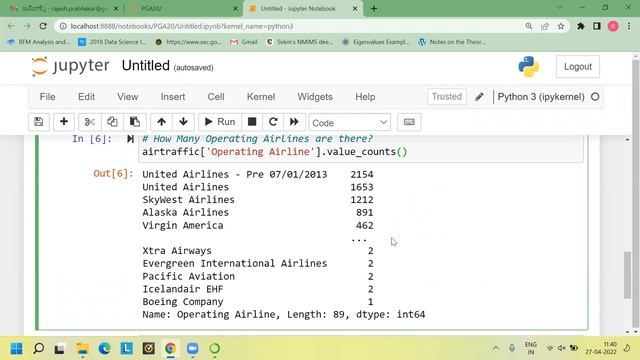The image size is (640, 360).
Task: Open Zoom from the taskbar
Action: (192, 349)
